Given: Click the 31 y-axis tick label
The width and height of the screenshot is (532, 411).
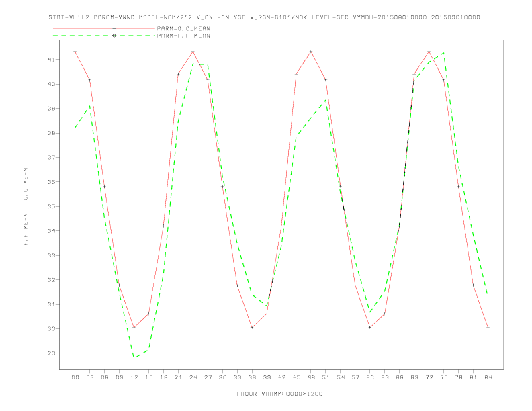Looking at the screenshot, I should [x=51, y=304].
